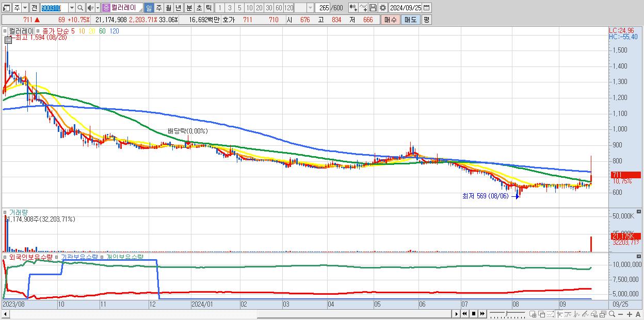
Task: Select interval 1 tab
Action: point(220,8)
